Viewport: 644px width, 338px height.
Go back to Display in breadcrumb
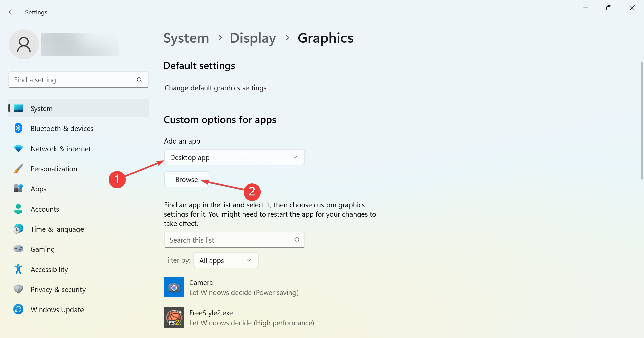point(253,38)
